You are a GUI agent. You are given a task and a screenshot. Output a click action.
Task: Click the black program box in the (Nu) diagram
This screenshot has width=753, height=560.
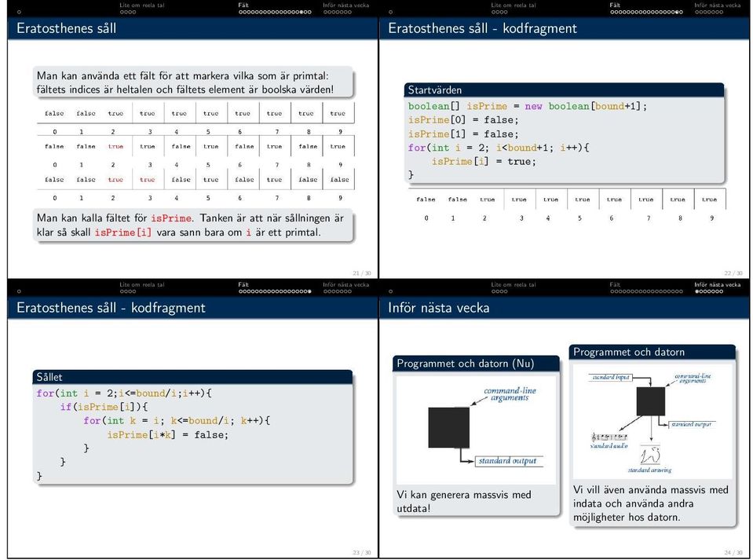[448, 427]
